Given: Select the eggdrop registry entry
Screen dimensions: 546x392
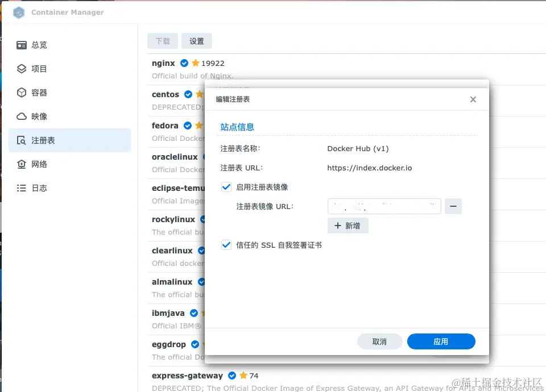Looking at the screenshot, I should (x=176, y=351).
